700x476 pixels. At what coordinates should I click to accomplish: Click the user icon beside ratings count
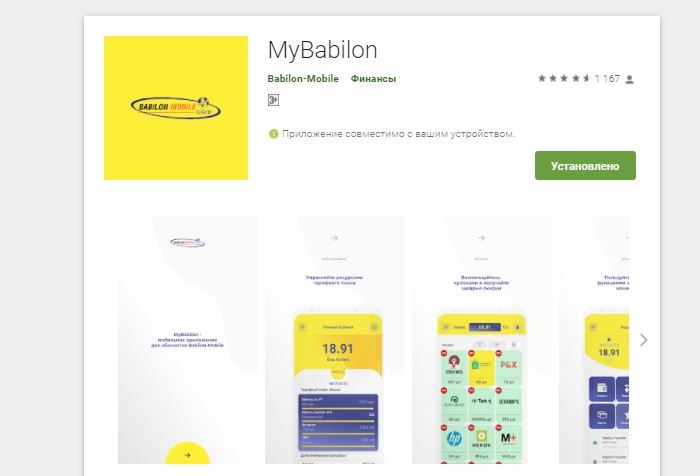click(x=629, y=79)
